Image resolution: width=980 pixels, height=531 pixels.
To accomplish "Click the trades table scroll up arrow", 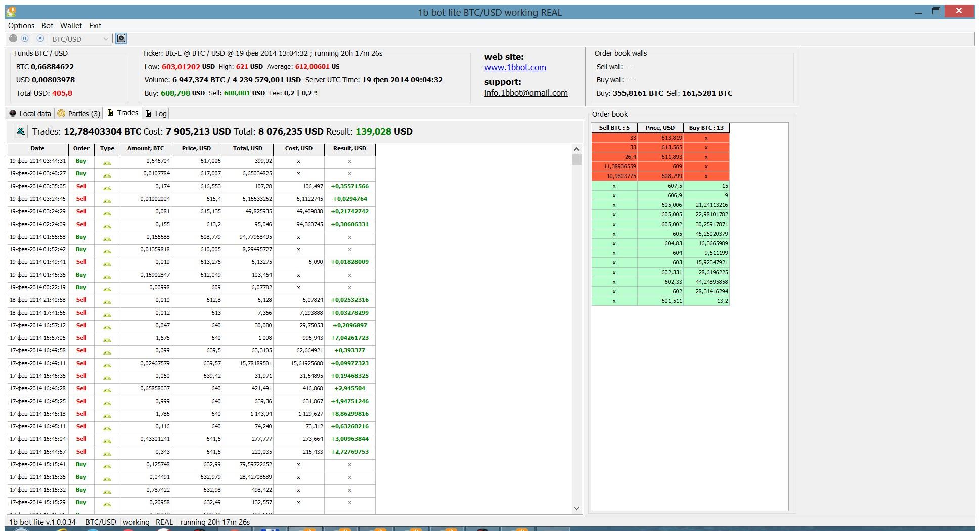I will [576, 149].
